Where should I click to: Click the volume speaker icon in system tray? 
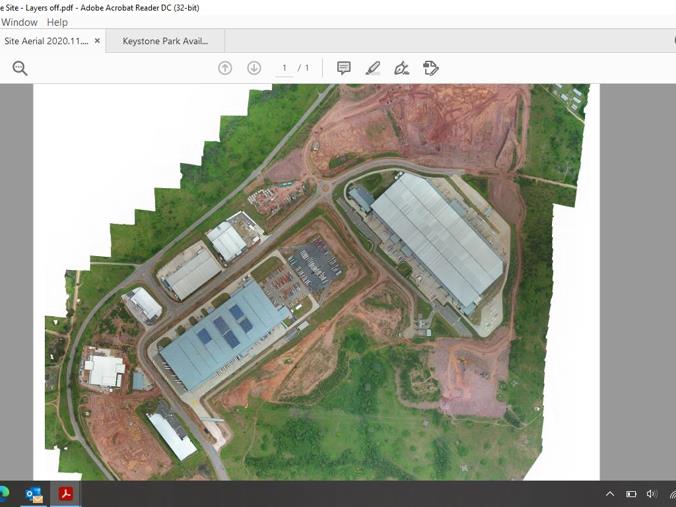coord(651,494)
